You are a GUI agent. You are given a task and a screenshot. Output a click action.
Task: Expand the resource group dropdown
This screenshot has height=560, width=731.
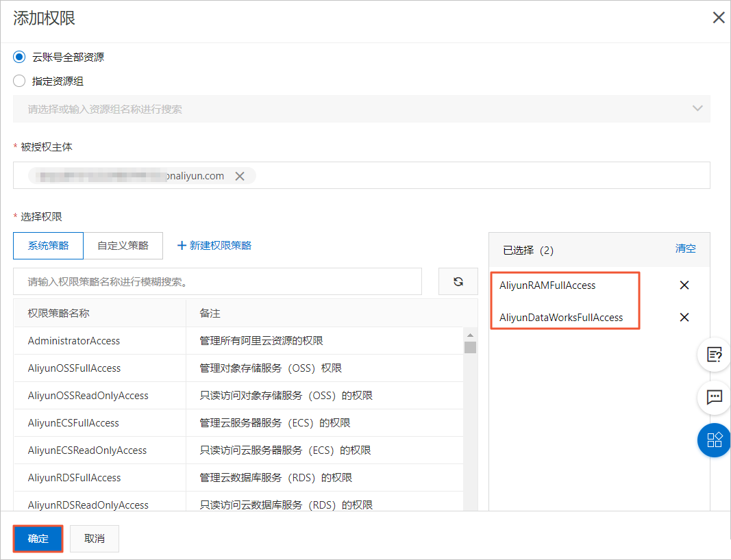pos(697,109)
